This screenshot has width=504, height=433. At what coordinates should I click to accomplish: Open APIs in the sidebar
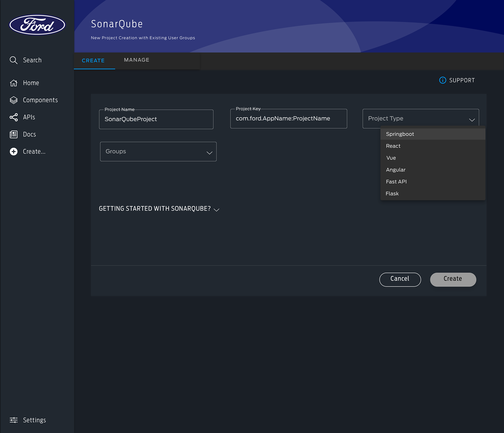pos(29,117)
